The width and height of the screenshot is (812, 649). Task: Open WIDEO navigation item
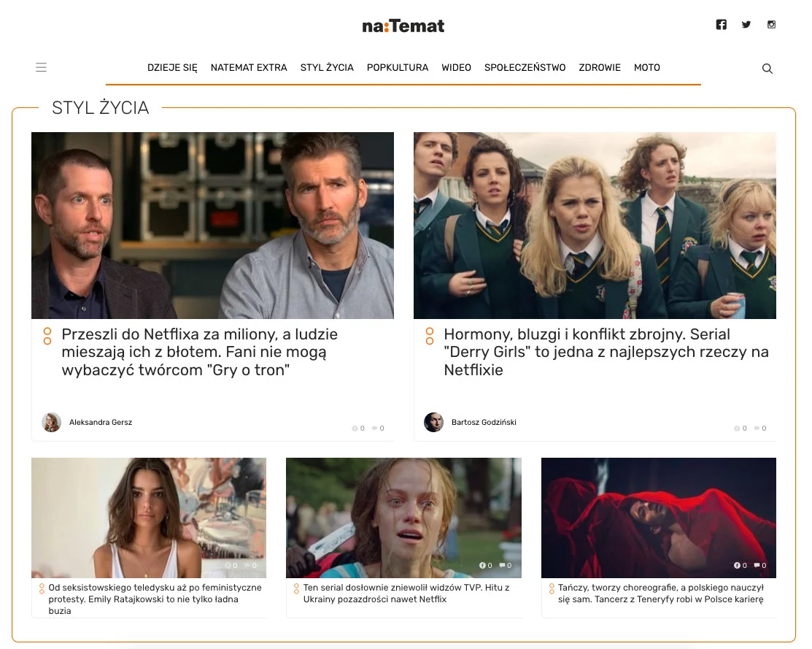456,68
